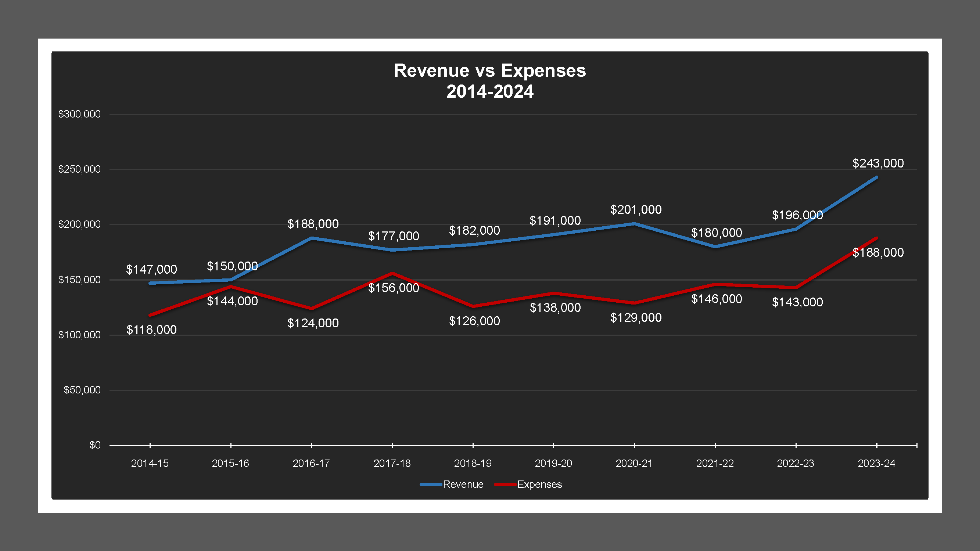Click the 2015-16 axis category label
980x551 pixels.
click(230, 463)
